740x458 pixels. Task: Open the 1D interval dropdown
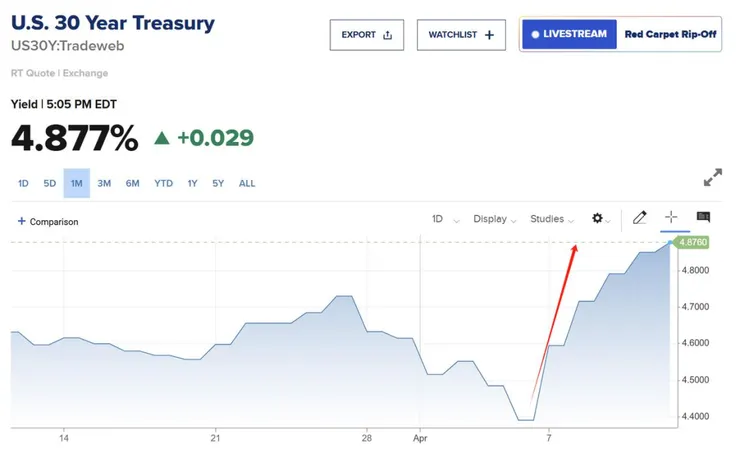(x=445, y=219)
